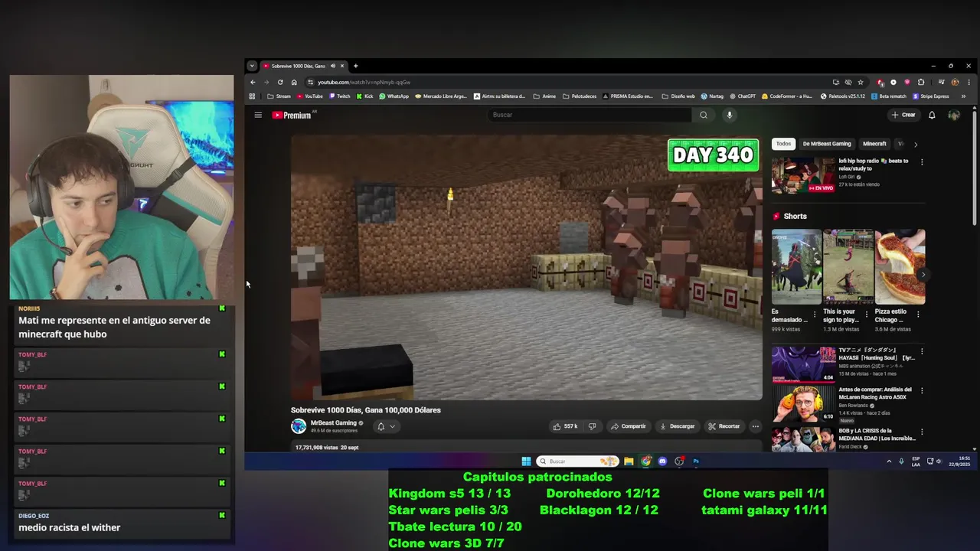Open options for McLaren Racing Astro A50X video
This screenshot has height=551, width=980.
tap(922, 390)
